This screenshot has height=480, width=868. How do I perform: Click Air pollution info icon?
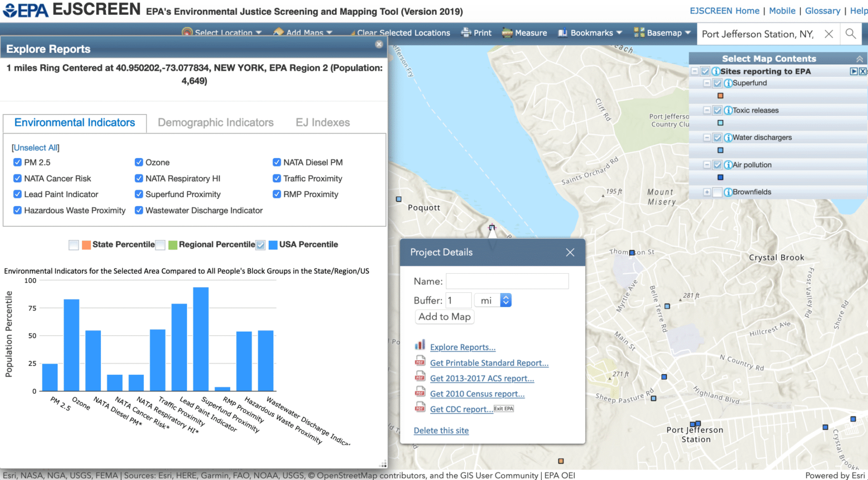point(728,165)
